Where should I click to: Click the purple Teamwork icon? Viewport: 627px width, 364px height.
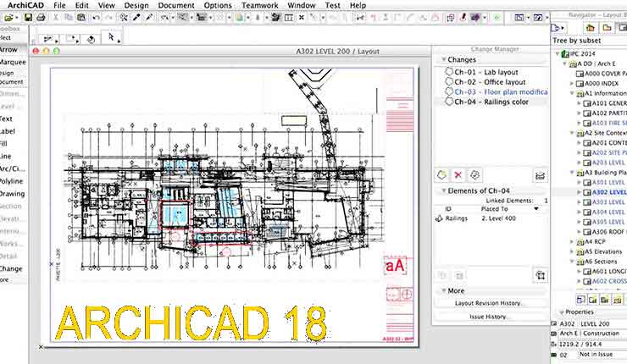coord(475,18)
